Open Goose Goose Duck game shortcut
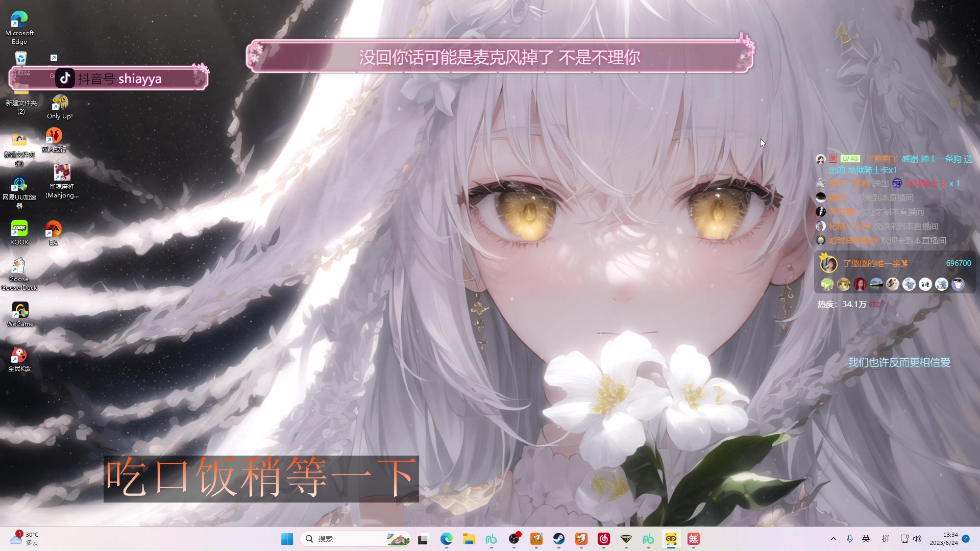Screen dimensions: 980x551 [x=19, y=274]
